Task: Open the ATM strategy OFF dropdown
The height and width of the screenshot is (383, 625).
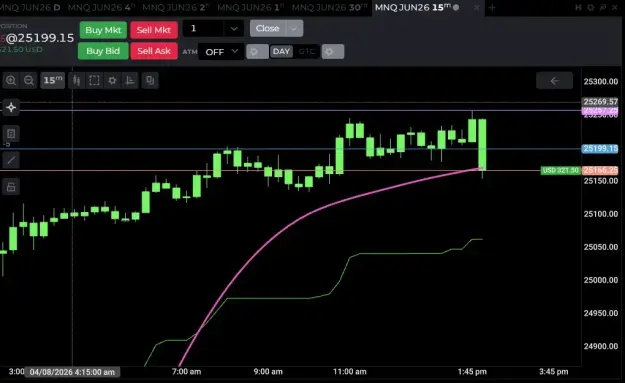Action: coord(221,52)
